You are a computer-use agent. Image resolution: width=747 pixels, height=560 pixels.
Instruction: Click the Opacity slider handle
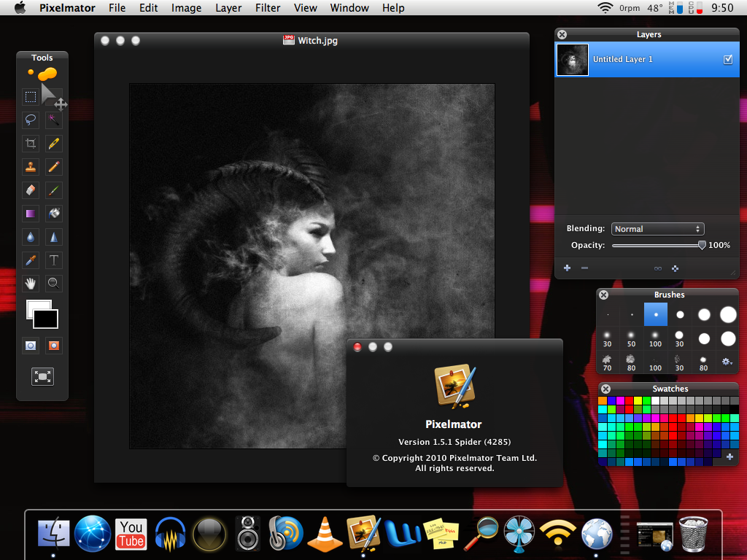pyautogui.click(x=702, y=246)
